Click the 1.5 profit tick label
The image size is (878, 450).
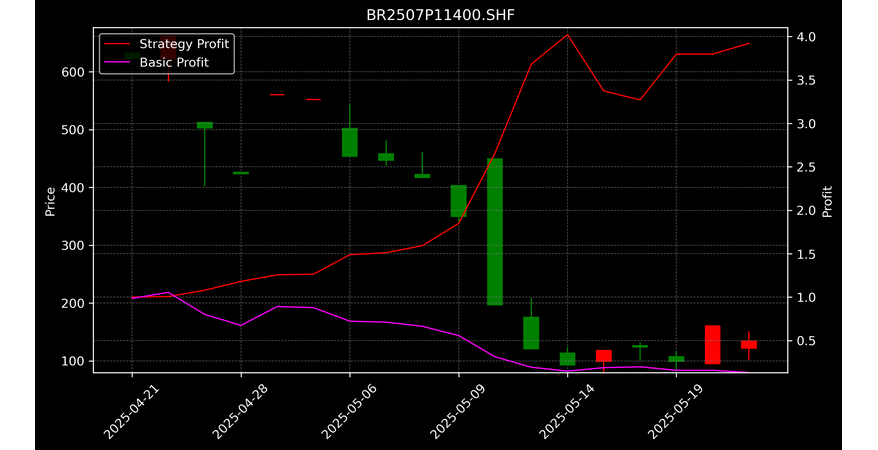pos(806,254)
